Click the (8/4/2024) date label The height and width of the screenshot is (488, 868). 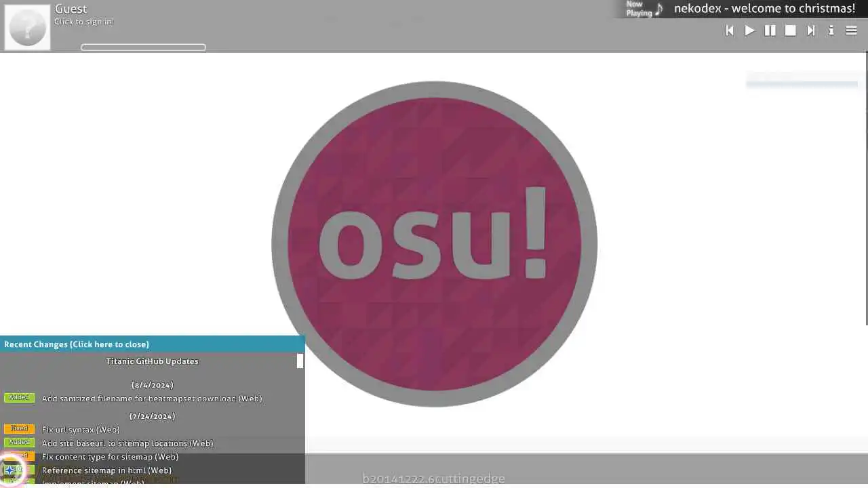(x=153, y=385)
